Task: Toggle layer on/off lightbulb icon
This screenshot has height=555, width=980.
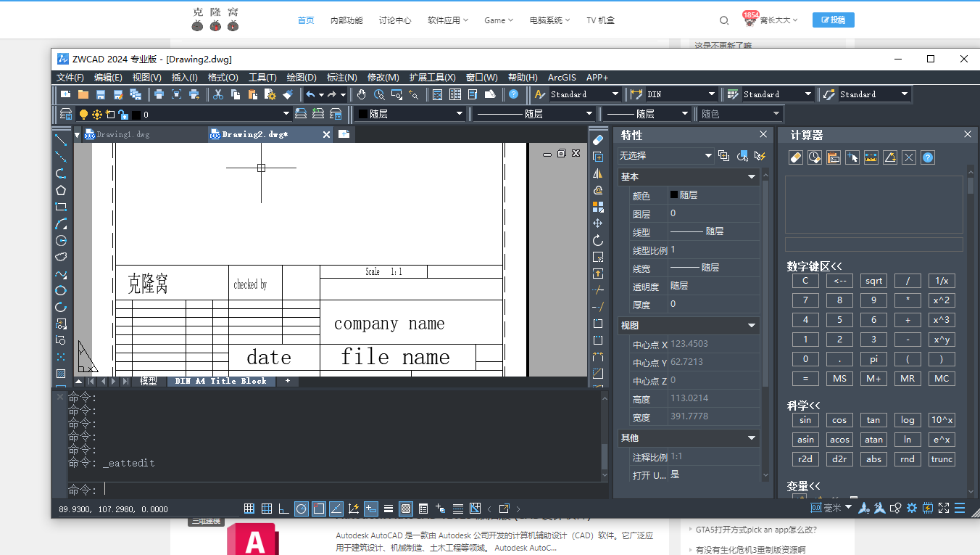Action: 83,114
